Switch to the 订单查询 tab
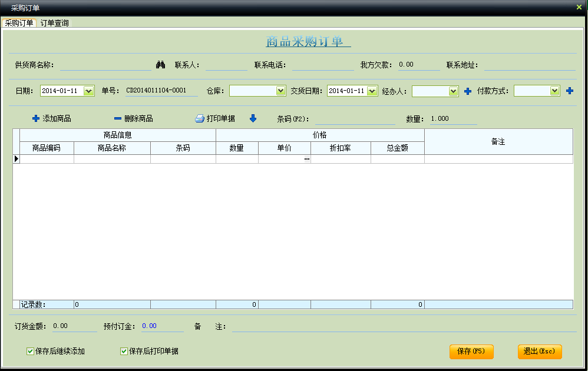Viewport: 588px width, 371px height. click(x=54, y=23)
